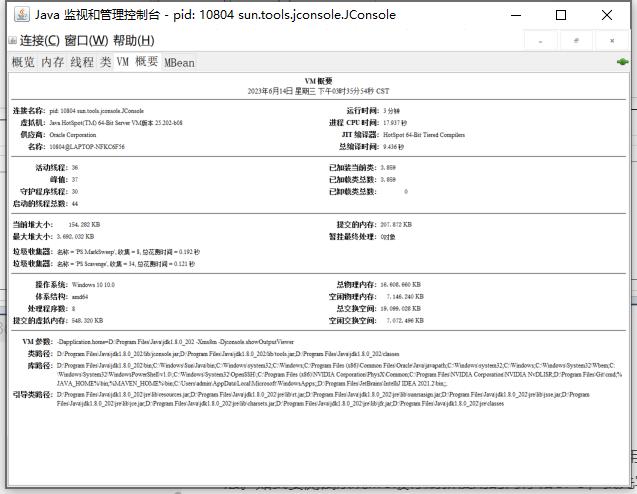Click the 空闲物理内存 value '7, 146, 240 KB'

tap(405, 297)
